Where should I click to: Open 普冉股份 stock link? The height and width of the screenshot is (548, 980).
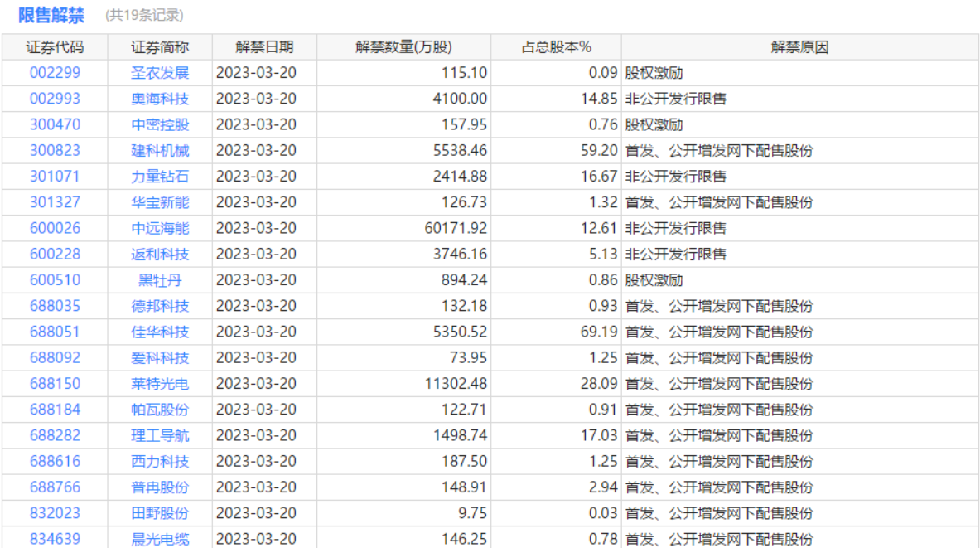160,487
